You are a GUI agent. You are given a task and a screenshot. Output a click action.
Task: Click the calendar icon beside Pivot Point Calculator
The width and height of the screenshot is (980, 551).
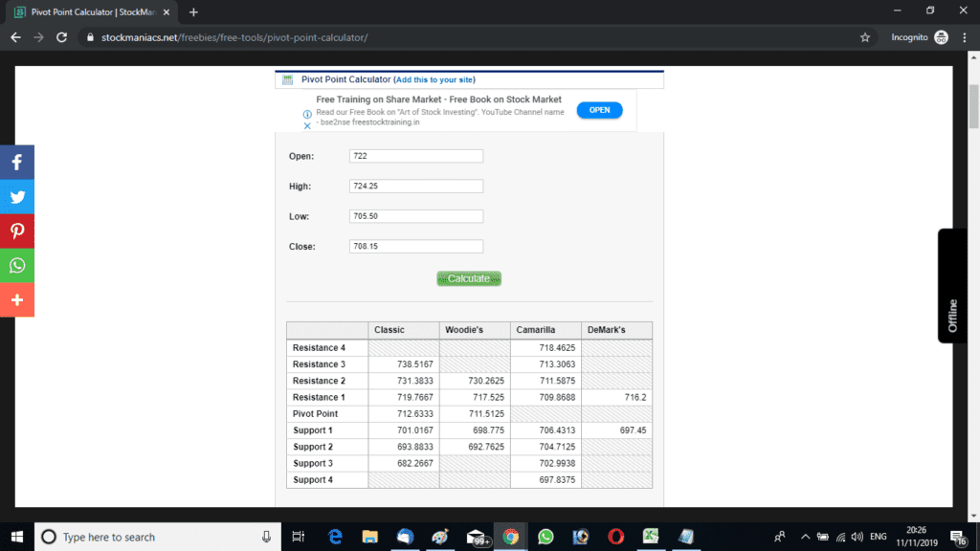coord(287,77)
